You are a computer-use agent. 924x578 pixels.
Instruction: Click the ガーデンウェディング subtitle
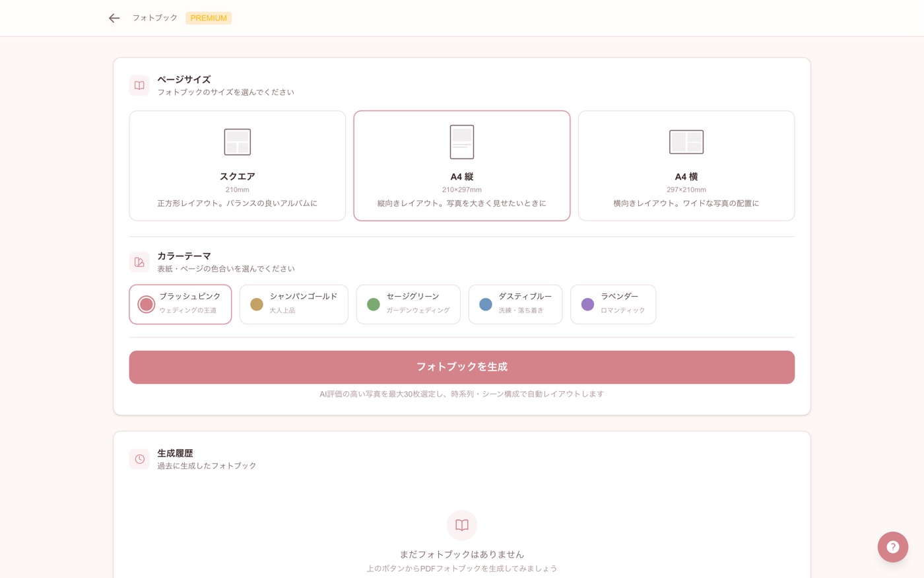[x=418, y=310]
